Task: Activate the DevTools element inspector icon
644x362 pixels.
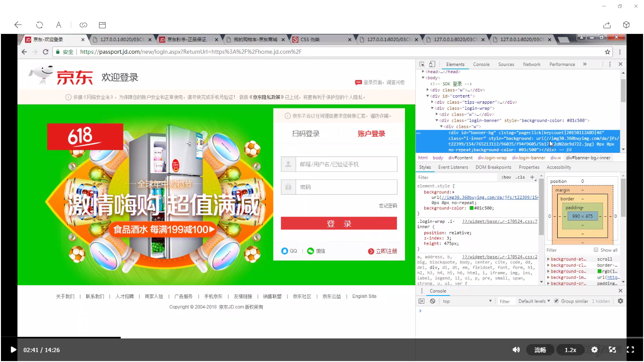Action: click(x=422, y=64)
